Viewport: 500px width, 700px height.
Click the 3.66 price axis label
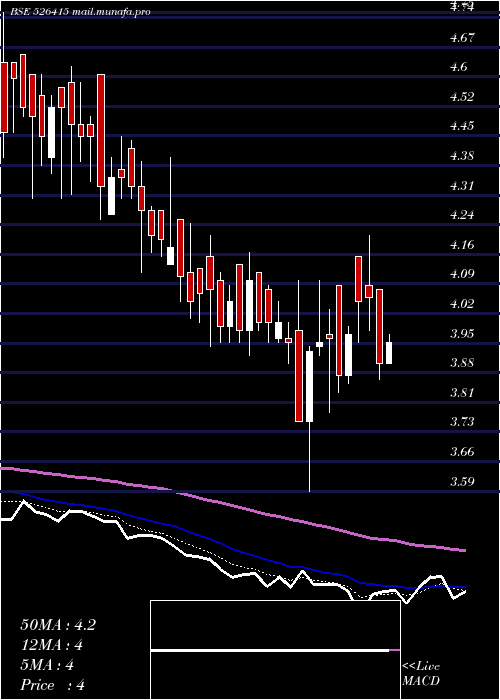coord(464,452)
